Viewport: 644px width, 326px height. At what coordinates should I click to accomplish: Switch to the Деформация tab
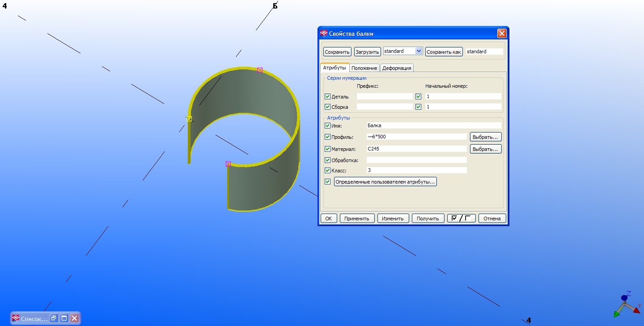click(397, 68)
